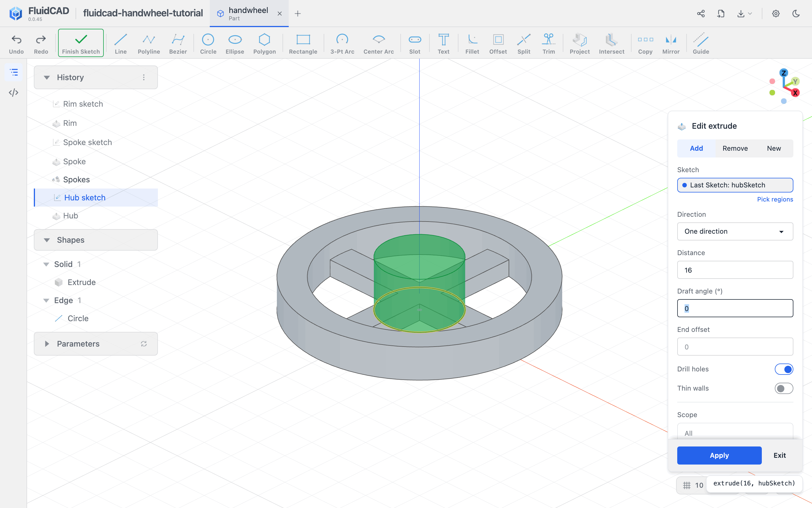This screenshot has height=508, width=812.
Task: Toggle dark mode moon icon
Action: tap(796, 14)
